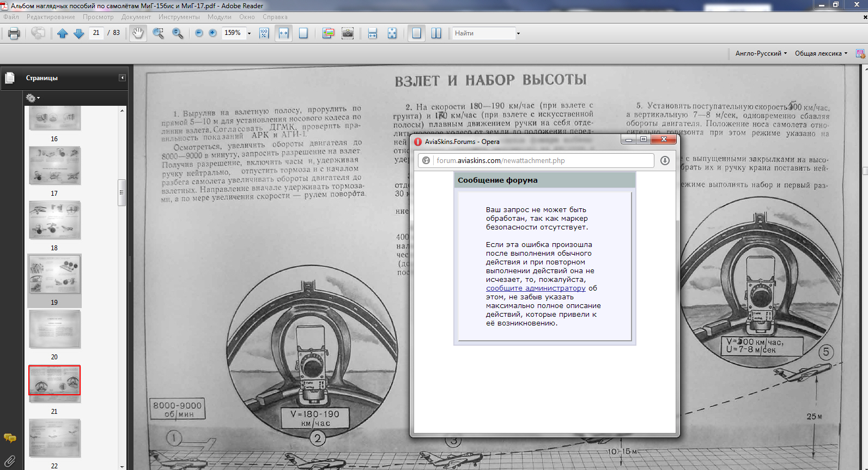
Task: Click the thumbnail panel vertical scrollbar
Action: point(122,192)
